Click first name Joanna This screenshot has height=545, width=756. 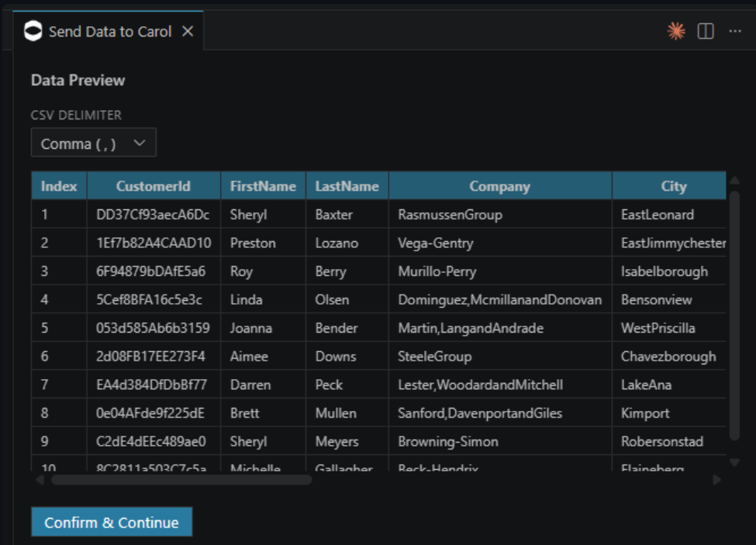click(x=251, y=328)
